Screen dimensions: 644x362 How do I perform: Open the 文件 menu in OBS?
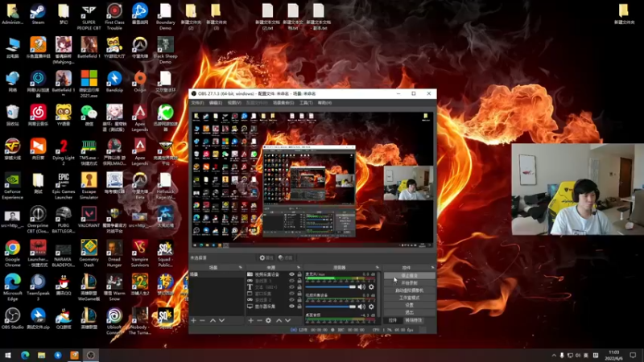[197, 103]
